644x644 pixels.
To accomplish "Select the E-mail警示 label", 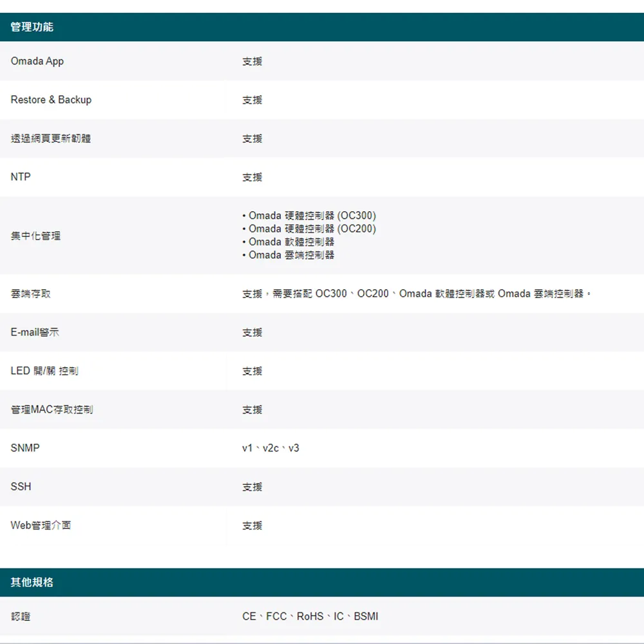I will pos(35,332).
